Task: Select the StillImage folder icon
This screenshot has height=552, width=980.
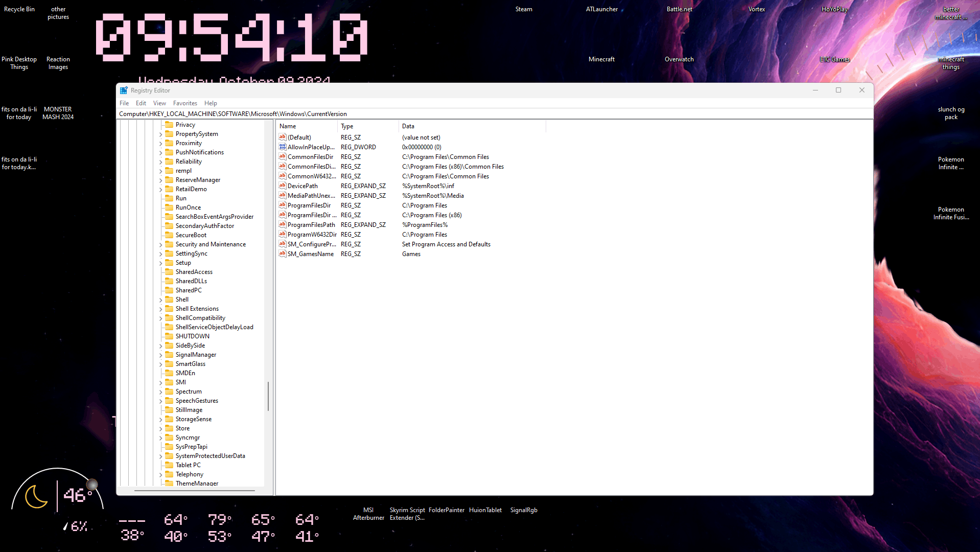Action: click(169, 410)
